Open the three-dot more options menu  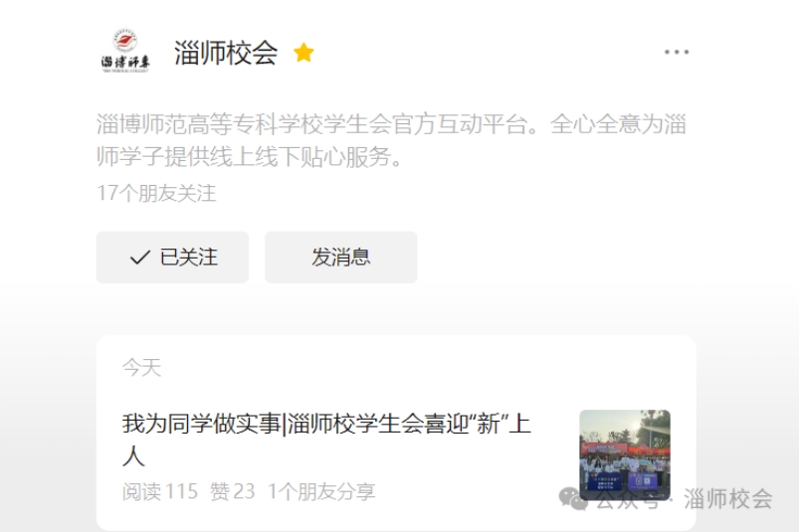coord(677,52)
